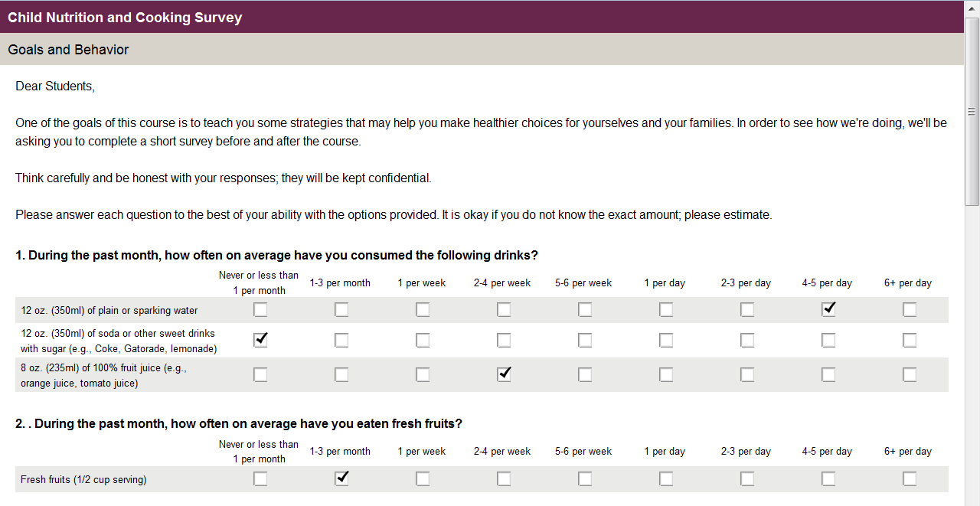Image resolution: width=980 pixels, height=506 pixels.
Task: Uncheck soda 'Never or less than 1 per month'
Action: [260, 340]
